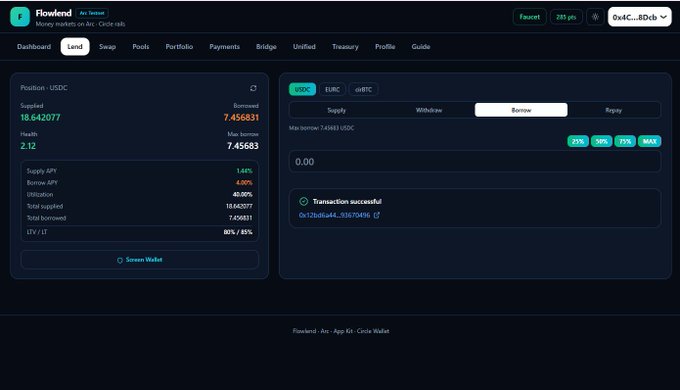Switch to Supply action
Viewport: 680px width, 390px height.
click(x=337, y=110)
